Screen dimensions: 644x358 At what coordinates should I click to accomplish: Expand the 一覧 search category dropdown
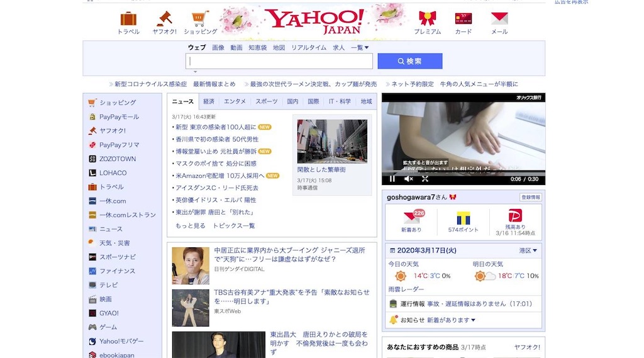coord(360,48)
